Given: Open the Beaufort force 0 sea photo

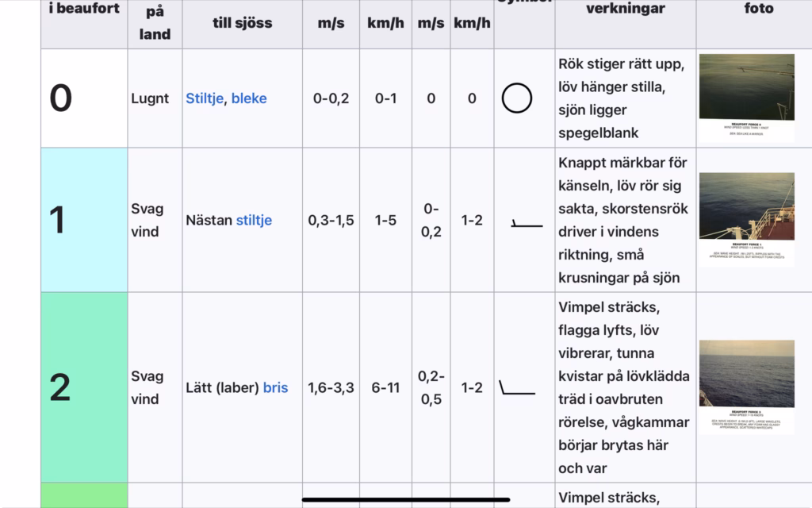Looking at the screenshot, I should tap(747, 98).
